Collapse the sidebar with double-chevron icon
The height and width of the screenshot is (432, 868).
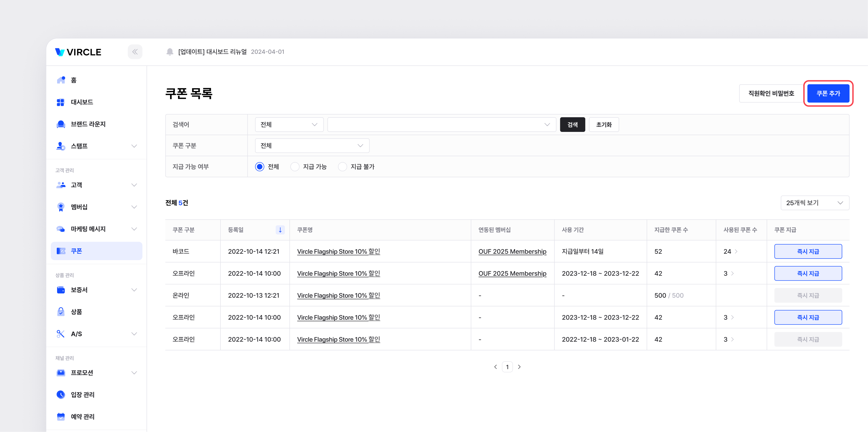(135, 52)
